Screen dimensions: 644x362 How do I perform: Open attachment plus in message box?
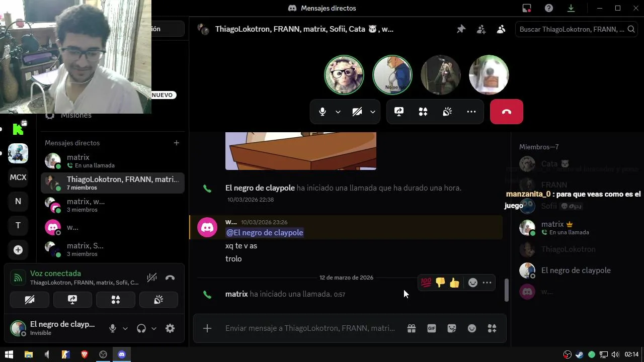207,328
